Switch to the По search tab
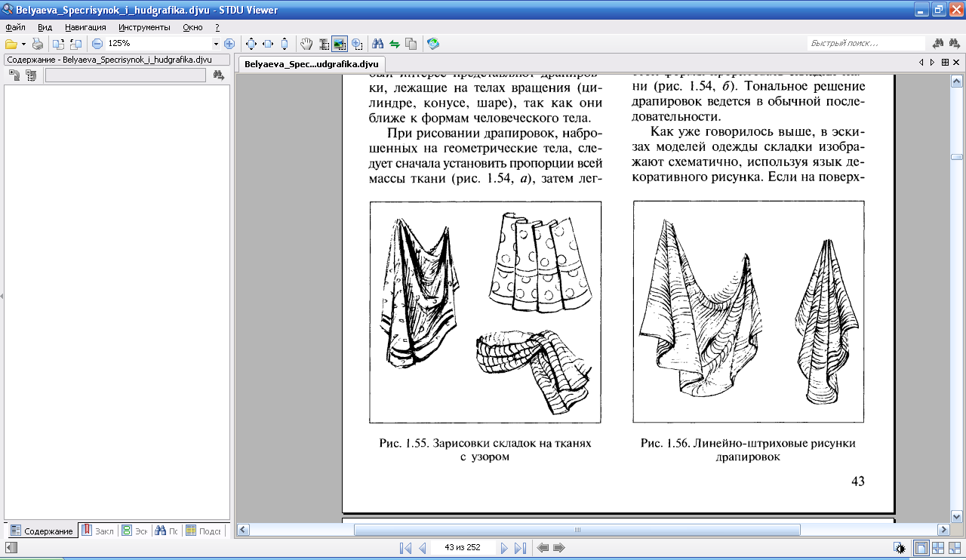The width and height of the screenshot is (966, 560). tap(167, 531)
